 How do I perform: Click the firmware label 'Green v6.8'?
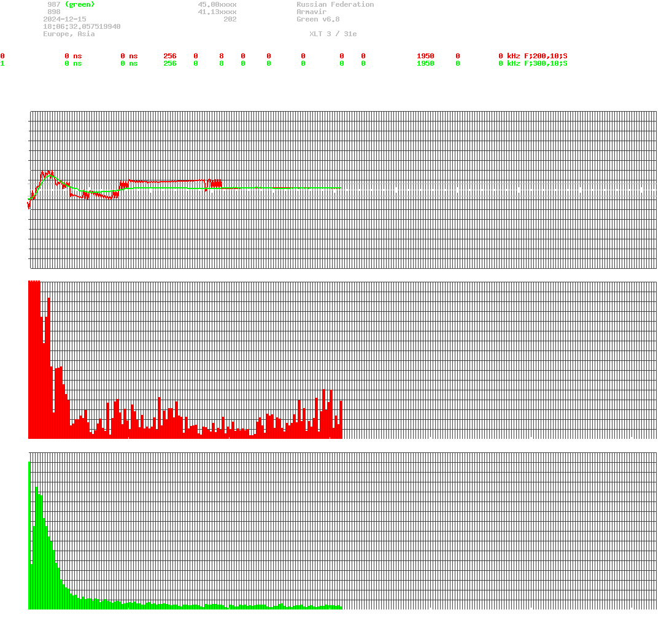point(318,19)
